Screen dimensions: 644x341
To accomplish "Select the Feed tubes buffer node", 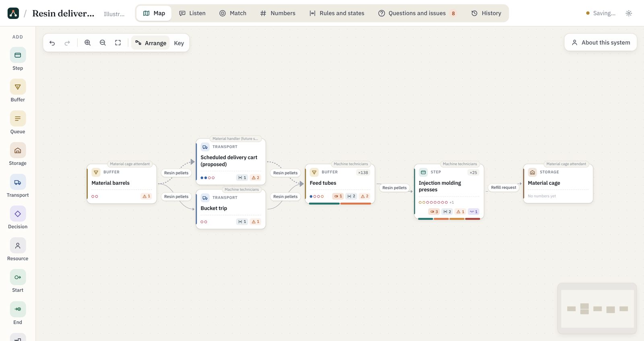I will coord(340,184).
